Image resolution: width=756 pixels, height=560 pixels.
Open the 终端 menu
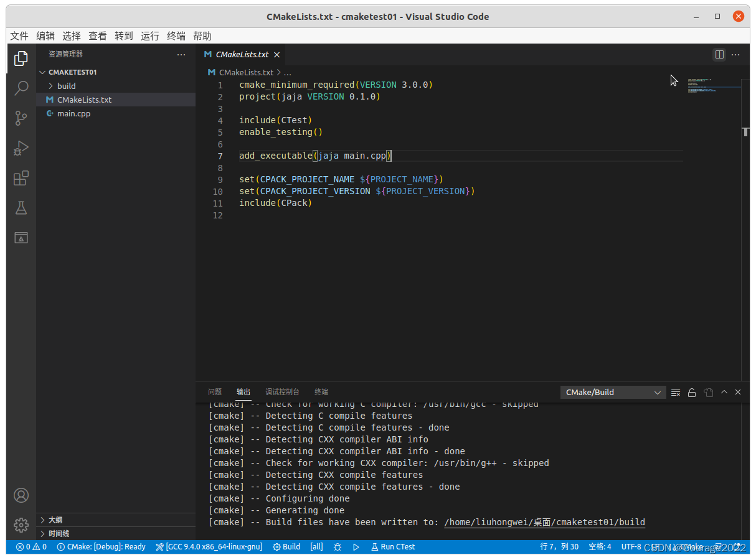[x=176, y=36]
